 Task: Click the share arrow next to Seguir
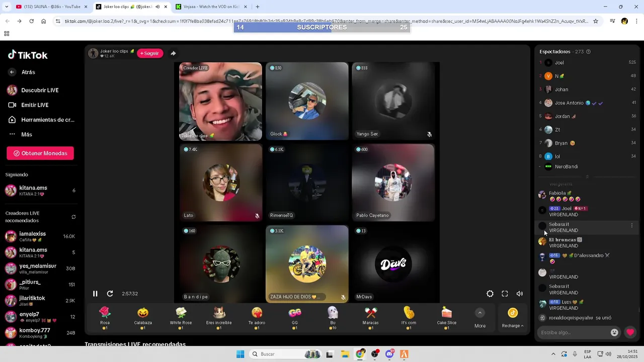pos(173,53)
